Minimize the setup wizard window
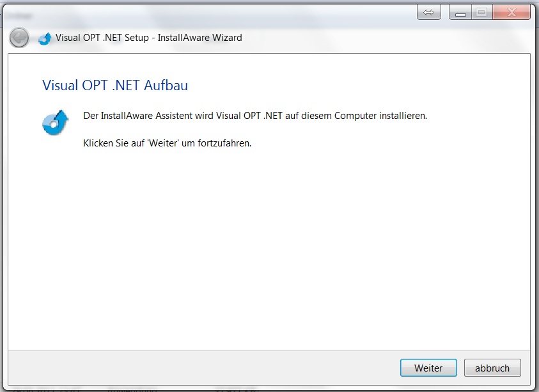539x392 pixels. tap(460, 13)
